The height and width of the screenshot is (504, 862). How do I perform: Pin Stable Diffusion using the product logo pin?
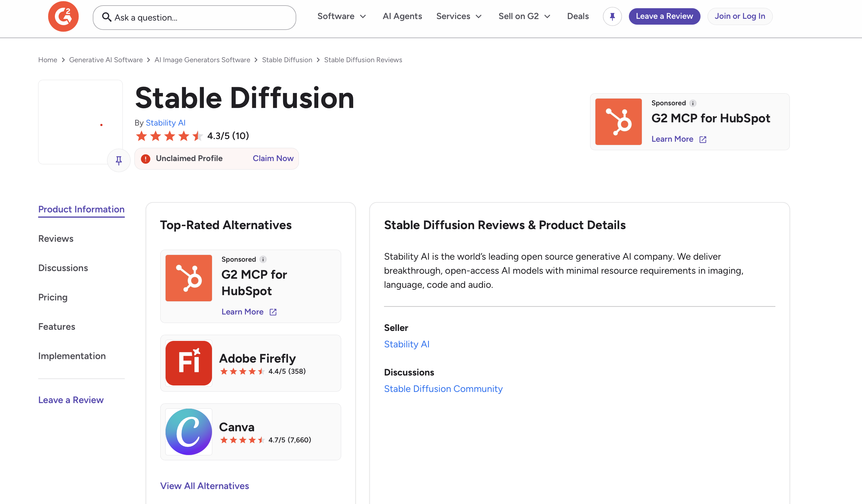point(119,160)
